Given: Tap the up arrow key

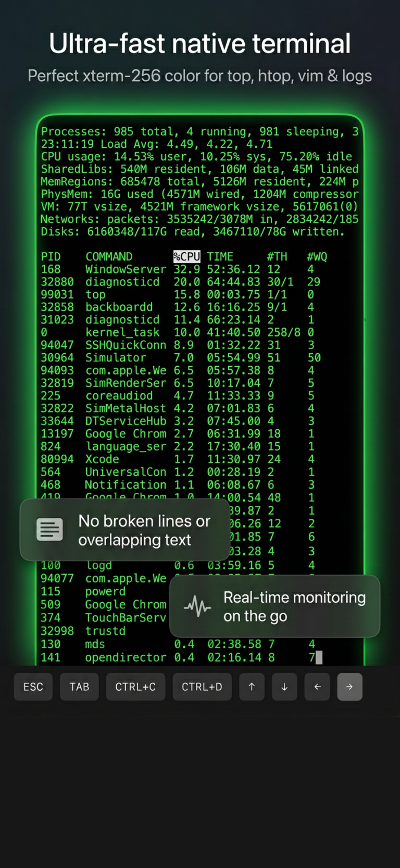Looking at the screenshot, I should pyautogui.click(x=252, y=687).
